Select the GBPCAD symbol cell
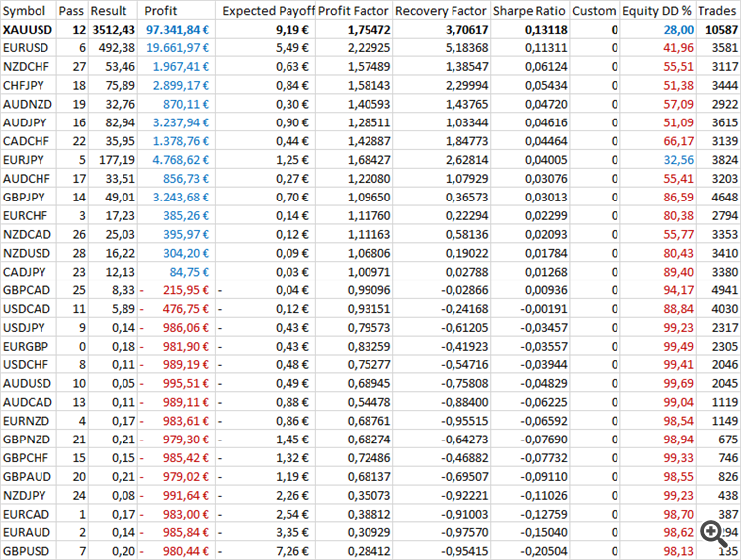 [27, 290]
